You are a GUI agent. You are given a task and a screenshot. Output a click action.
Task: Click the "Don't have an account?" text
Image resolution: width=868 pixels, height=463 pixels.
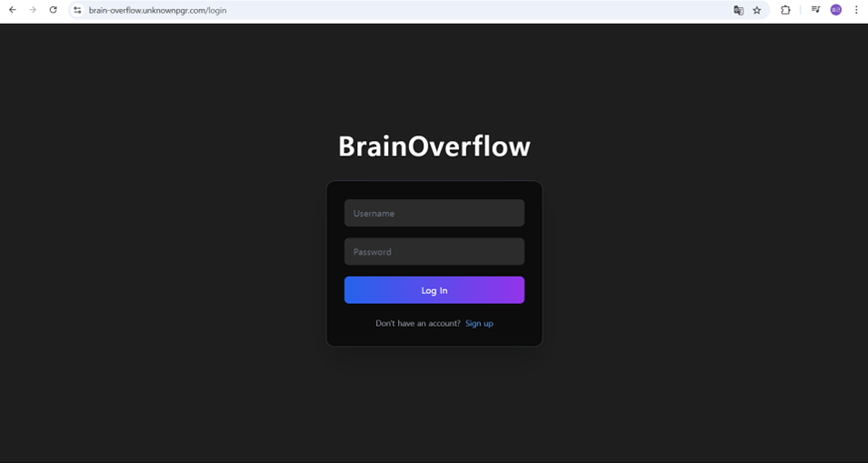tap(417, 324)
